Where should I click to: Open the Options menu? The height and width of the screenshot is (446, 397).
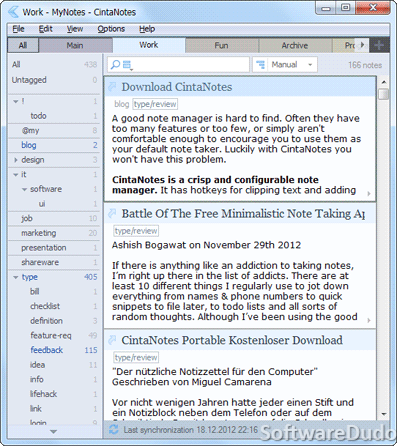[111, 29]
